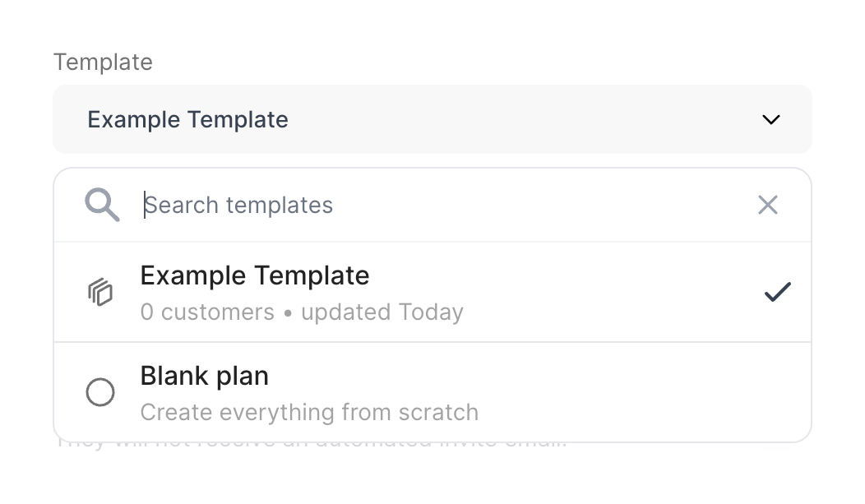The image size is (865, 504).
Task: Click the "Example Template" title in the results list
Action: click(255, 275)
